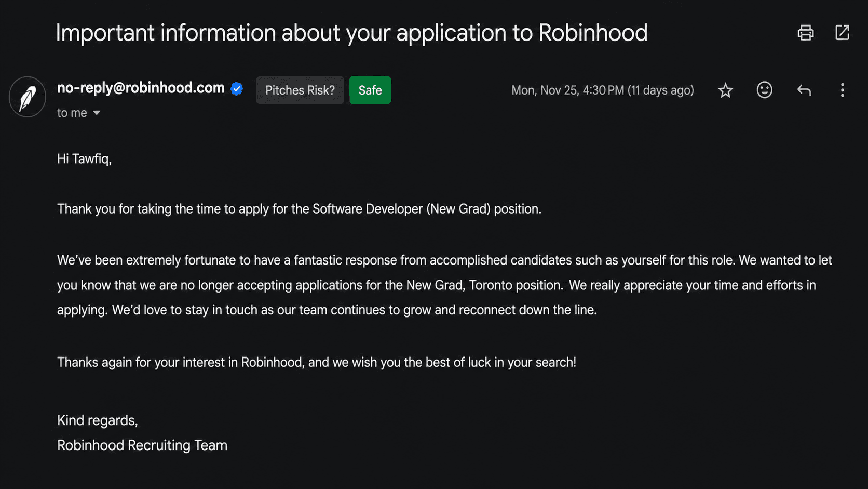Image resolution: width=868 pixels, height=489 pixels.
Task: Open the More options three-dot menu
Action: coord(842,90)
